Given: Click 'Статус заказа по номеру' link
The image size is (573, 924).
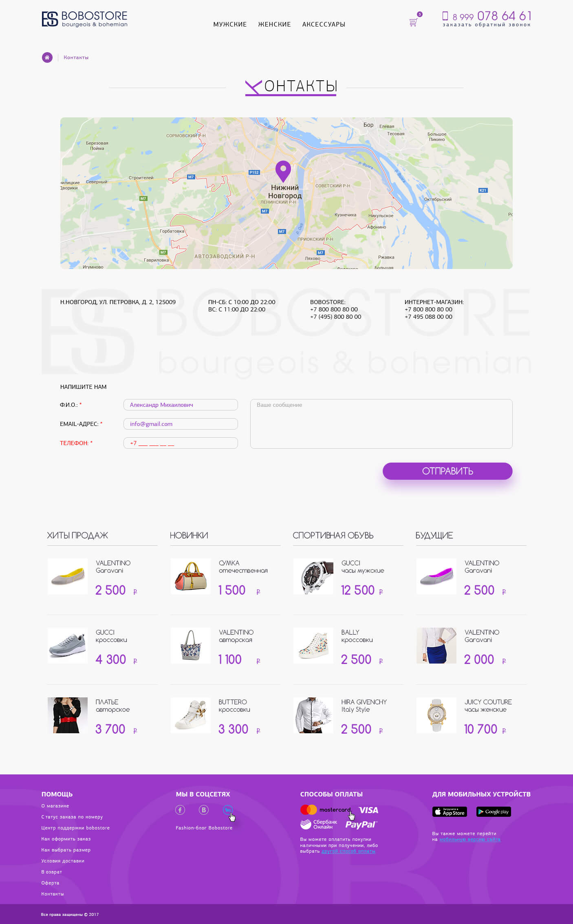Looking at the screenshot, I should pyautogui.click(x=72, y=817).
